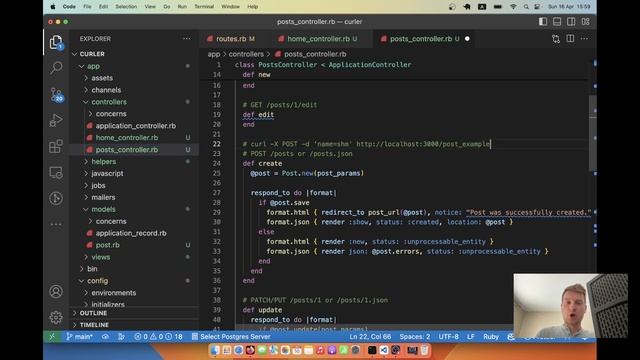Split the editor to the right

[570, 39]
